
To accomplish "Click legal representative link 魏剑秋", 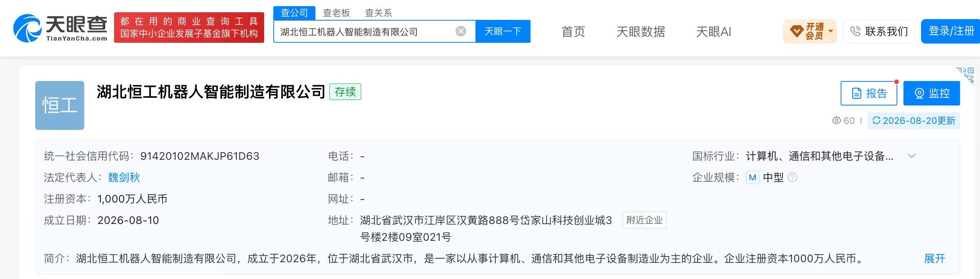I will pos(124,177).
